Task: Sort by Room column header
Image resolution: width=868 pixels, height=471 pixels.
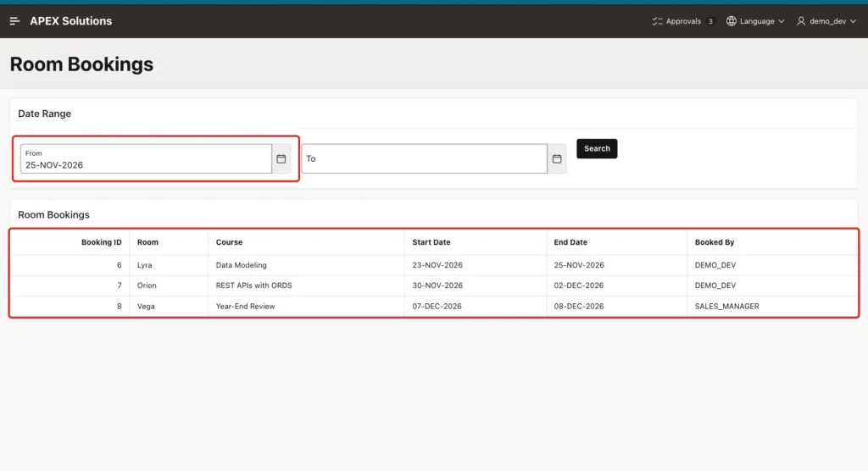Action: point(147,242)
